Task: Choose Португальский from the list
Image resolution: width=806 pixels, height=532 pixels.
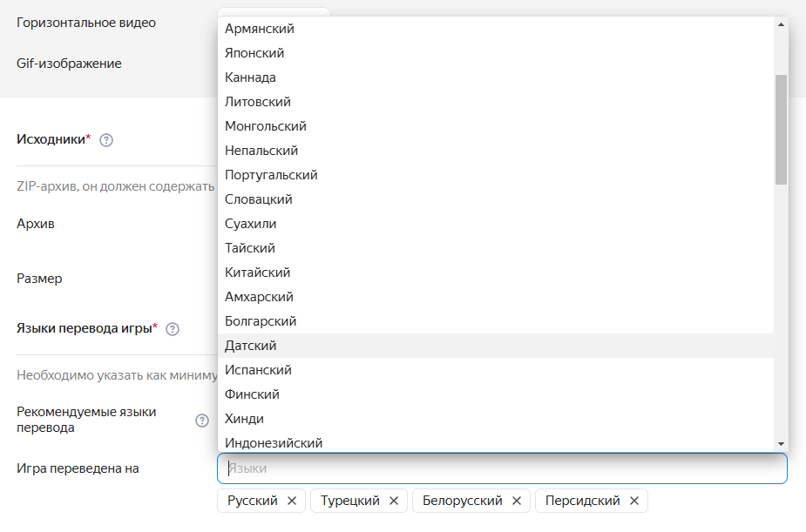Action: click(x=271, y=175)
